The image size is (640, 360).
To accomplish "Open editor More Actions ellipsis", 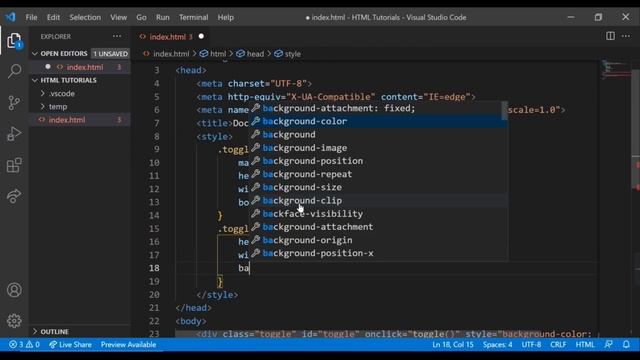I will pyautogui.click(x=626, y=36).
